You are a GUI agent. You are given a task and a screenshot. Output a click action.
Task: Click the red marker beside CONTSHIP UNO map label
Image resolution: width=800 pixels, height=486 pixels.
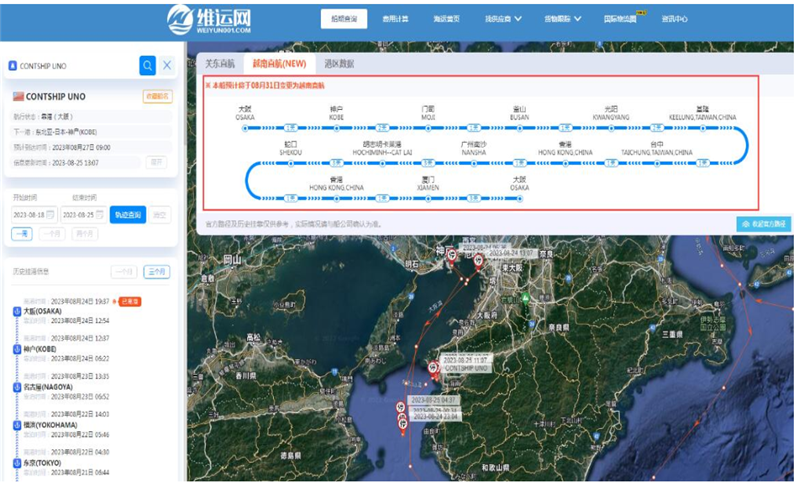pyautogui.click(x=433, y=368)
